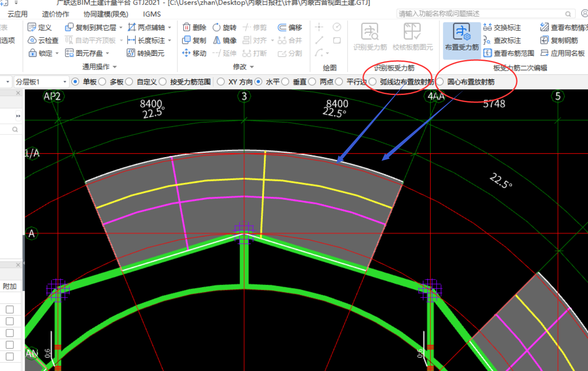Activate the 移动 move tool
The width and height of the screenshot is (588, 371).
[x=194, y=53]
